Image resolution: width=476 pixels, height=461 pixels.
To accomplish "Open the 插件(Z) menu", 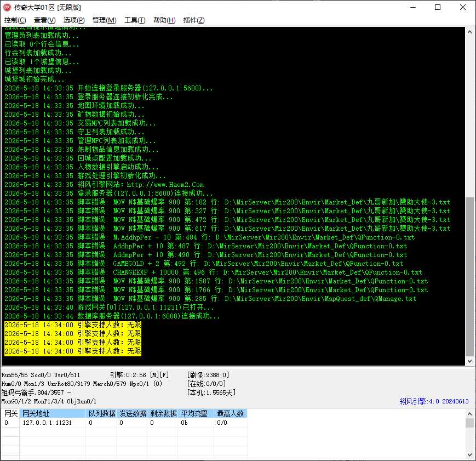I will (194, 20).
